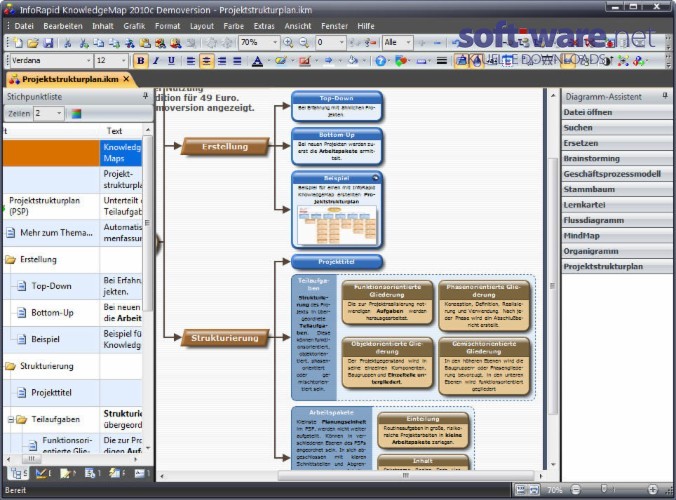Click the page view icon in status bar
This screenshot has height=500, width=676.
pyautogui.click(x=521, y=490)
